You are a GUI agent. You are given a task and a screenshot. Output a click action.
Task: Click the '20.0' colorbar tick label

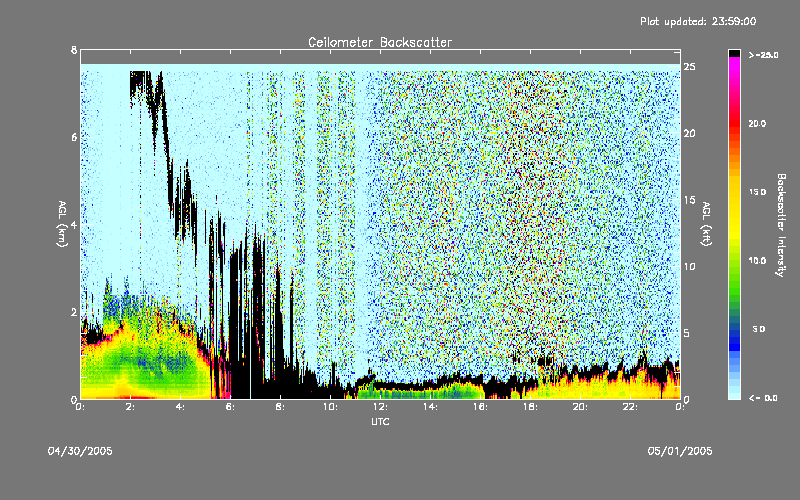point(757,123)
